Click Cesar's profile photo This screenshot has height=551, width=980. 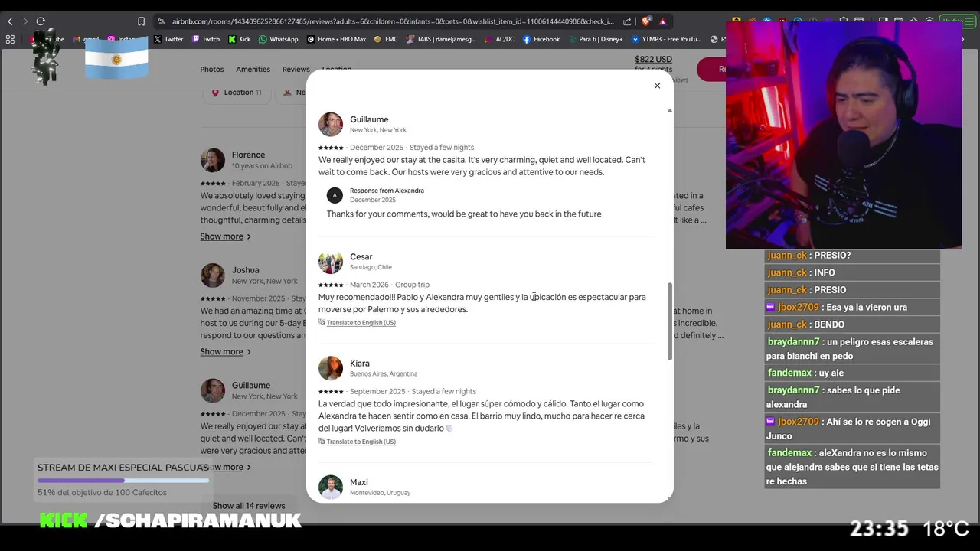coord(331,262)
